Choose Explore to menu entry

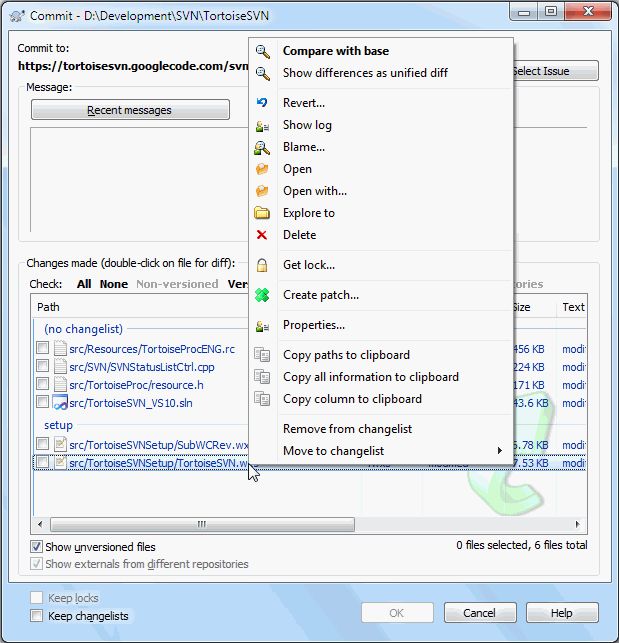(x=381, y=213)
